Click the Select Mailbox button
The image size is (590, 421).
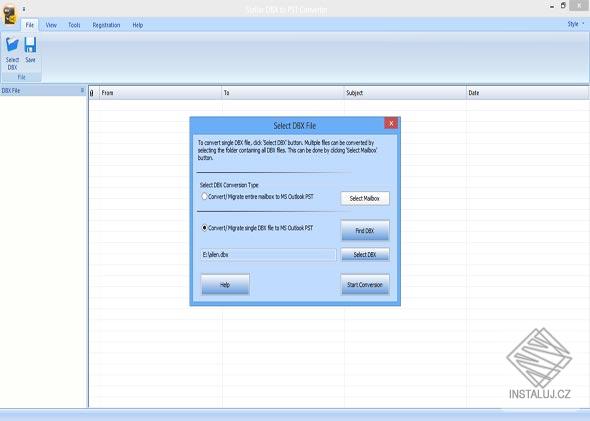pos(365,198)
